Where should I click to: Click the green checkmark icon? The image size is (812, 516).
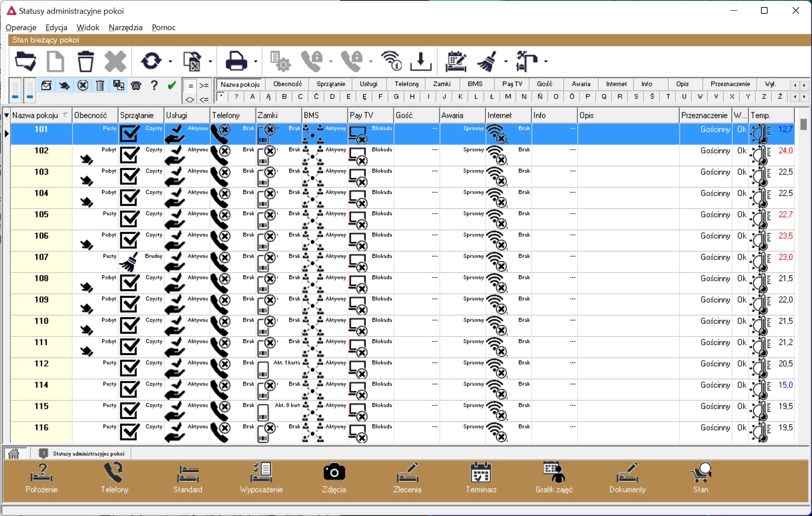pyautogui.click(x=172, y=85)
